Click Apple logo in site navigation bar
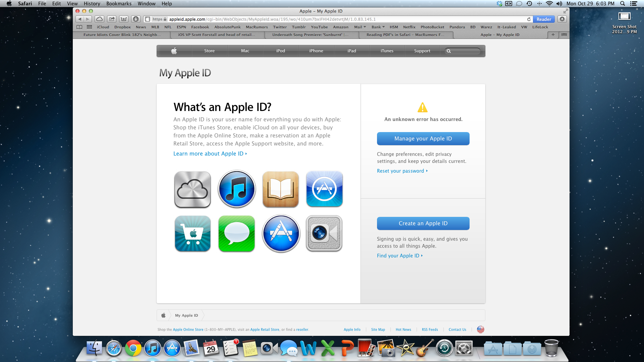This screenshot has height=362, width=644. pyautogui.click(x=174, y=51)
